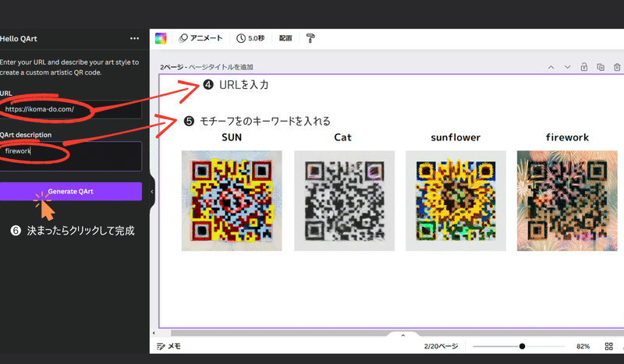Duplicate the page with the copy icon
Viewport: 624px width, 364px height.
(601, 67)
